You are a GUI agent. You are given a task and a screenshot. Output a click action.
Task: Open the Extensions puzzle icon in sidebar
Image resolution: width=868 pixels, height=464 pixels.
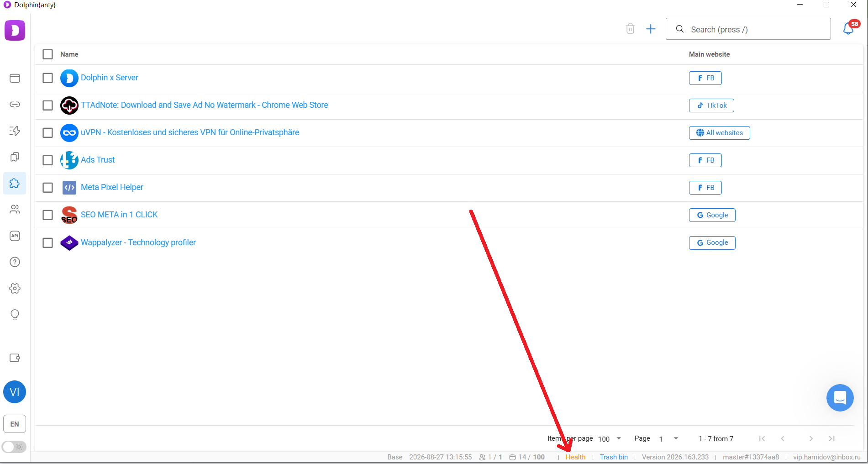pyautogui.click(x=15, y=183)
